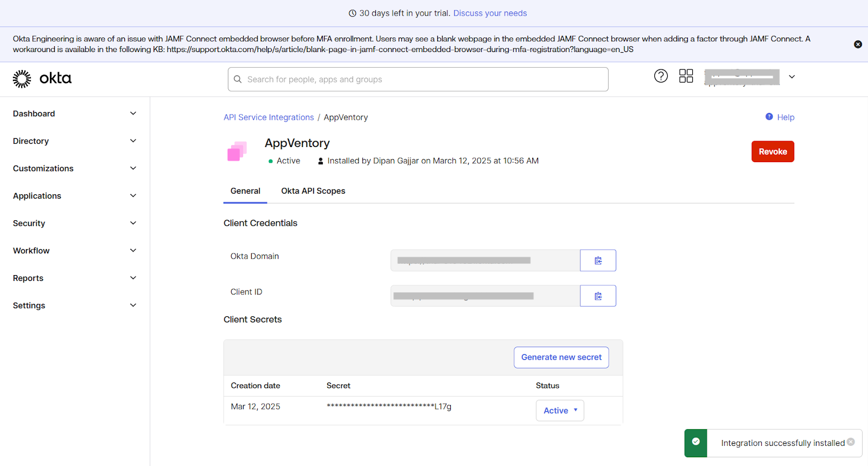
Task: Click the Installed by Dipan Gajjar text
Action: (x=433, y=161)
